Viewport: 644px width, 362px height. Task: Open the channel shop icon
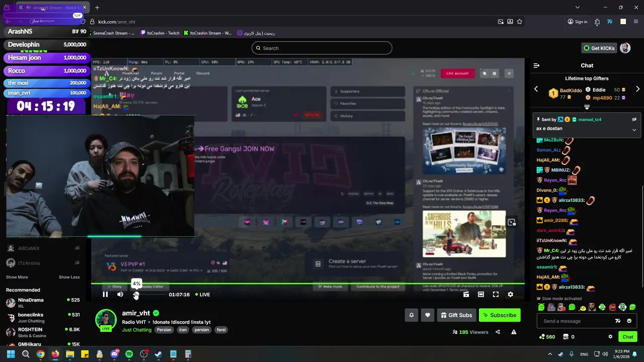[566, 337]
